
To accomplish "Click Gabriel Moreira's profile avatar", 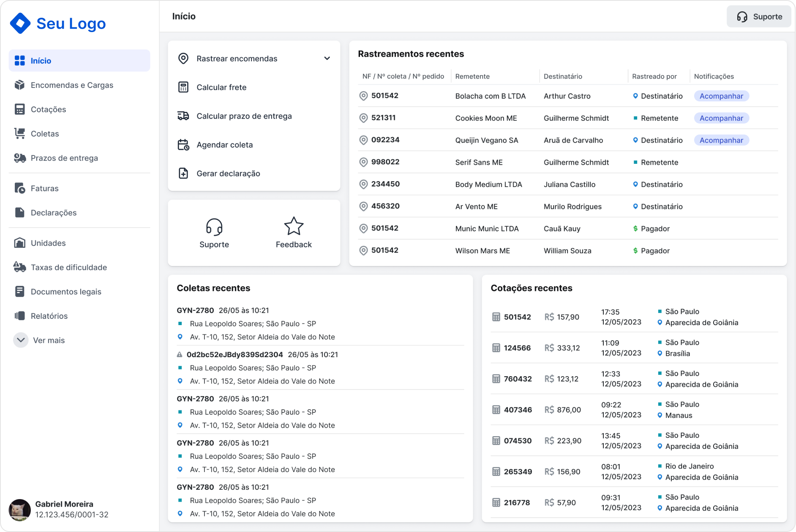I will tap(20, 510).
